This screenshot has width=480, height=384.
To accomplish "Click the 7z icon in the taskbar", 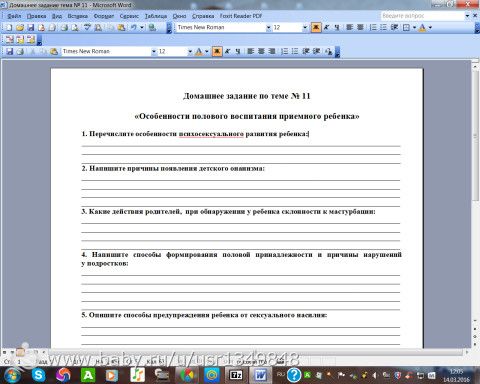I will pyautogui.click(x=236, y=375).
